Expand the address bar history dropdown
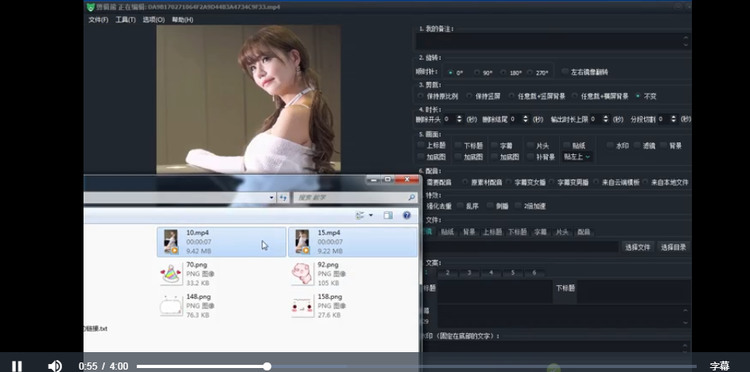Screen dimensions: 750x372 pyautogui.click(x=272, y=197)
